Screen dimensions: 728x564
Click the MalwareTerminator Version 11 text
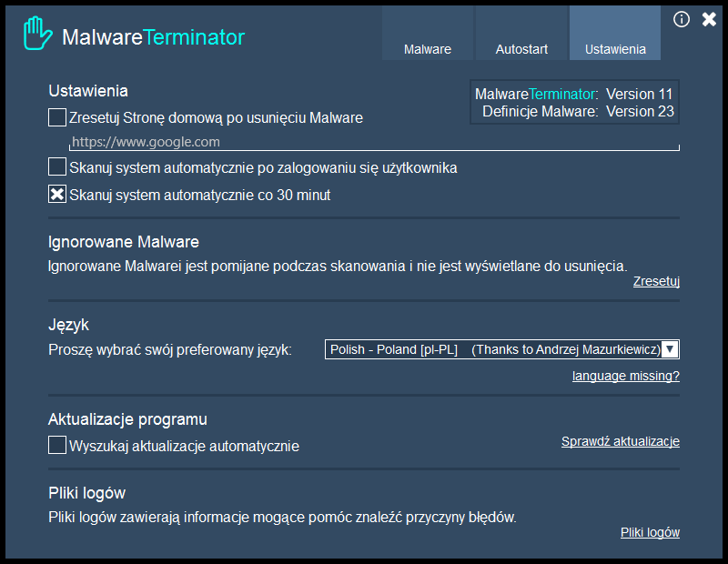click(x=574, y=95)
